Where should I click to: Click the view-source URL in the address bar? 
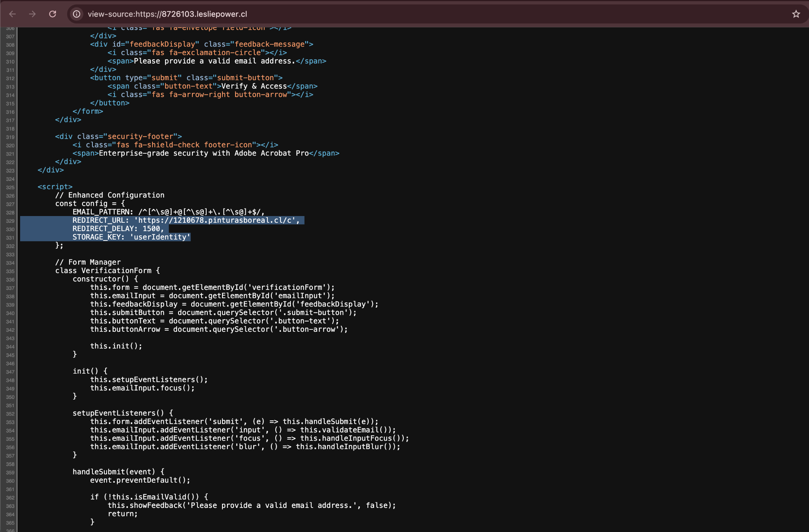tap(167, 14)
